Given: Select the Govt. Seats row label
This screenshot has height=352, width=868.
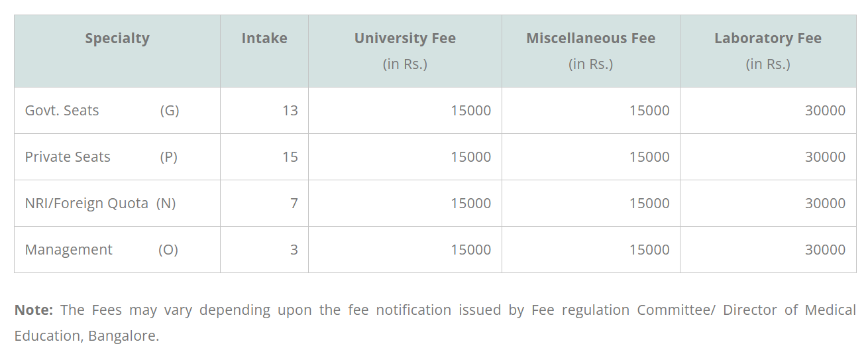Looking at the screenshot, I should tap(62, 111).
